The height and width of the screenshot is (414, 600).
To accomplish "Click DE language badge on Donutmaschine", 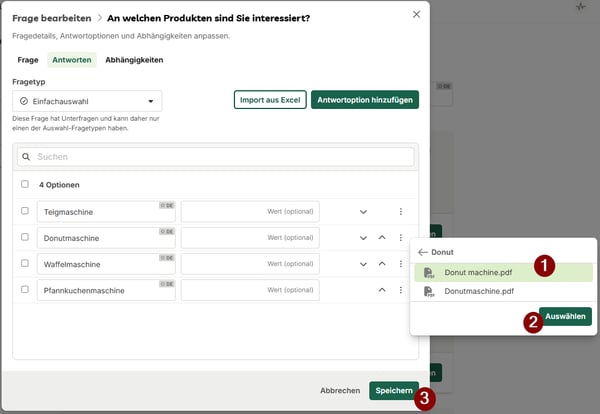I will pyautogui.click(x=167, y=231).
